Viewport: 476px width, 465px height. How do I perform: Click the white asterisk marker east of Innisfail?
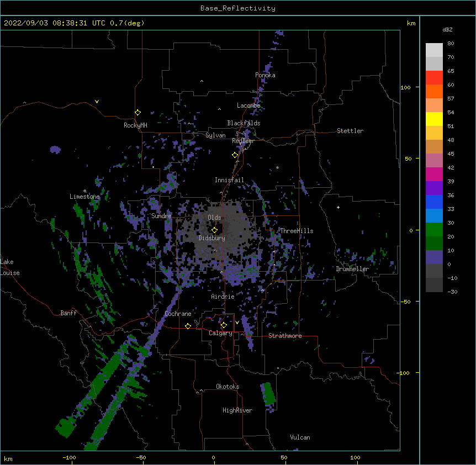pos(277,167)
